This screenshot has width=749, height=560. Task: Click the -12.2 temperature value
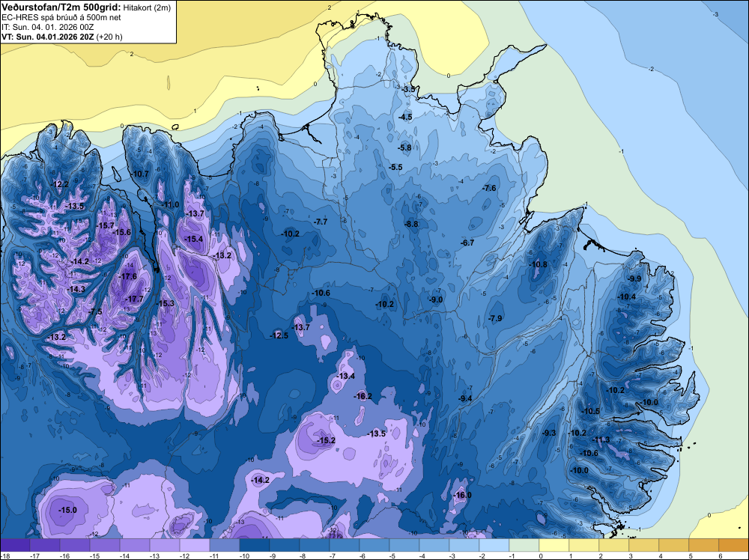(60, 184)
